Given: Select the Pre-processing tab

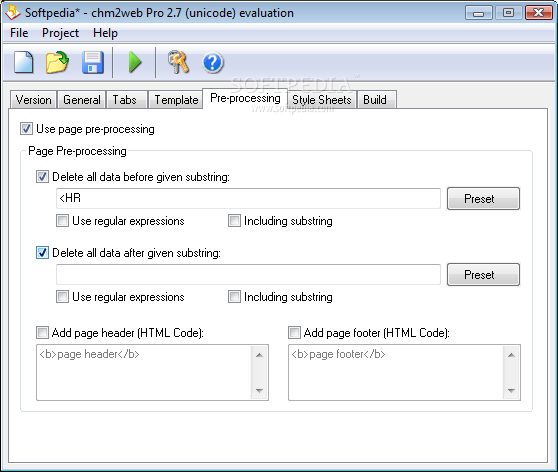Looking at the screenshot, I should [245, 98].
